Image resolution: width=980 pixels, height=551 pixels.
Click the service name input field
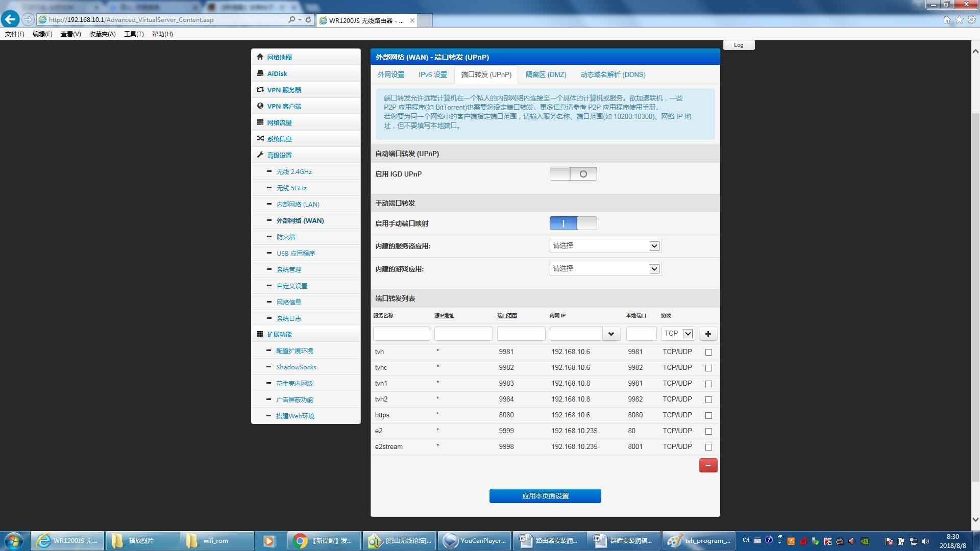pos(401,333)
